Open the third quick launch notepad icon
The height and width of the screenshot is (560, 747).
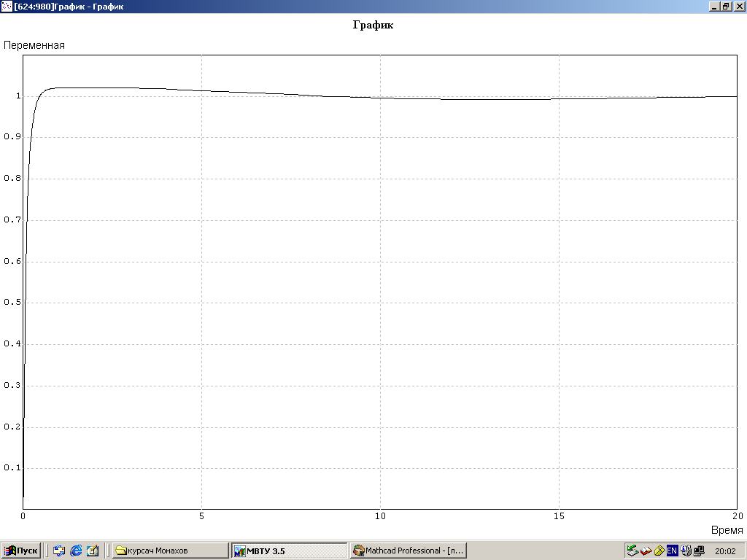(93, 551)
